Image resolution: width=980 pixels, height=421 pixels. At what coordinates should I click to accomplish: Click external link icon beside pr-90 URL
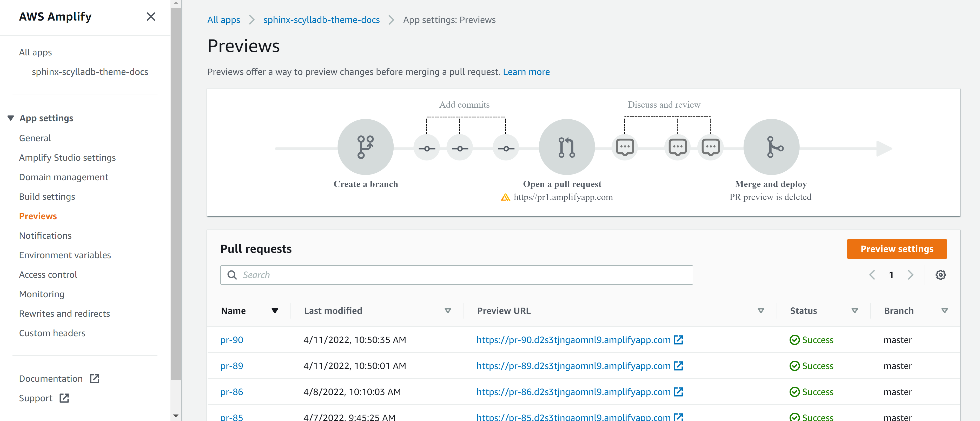click(678, 340)
